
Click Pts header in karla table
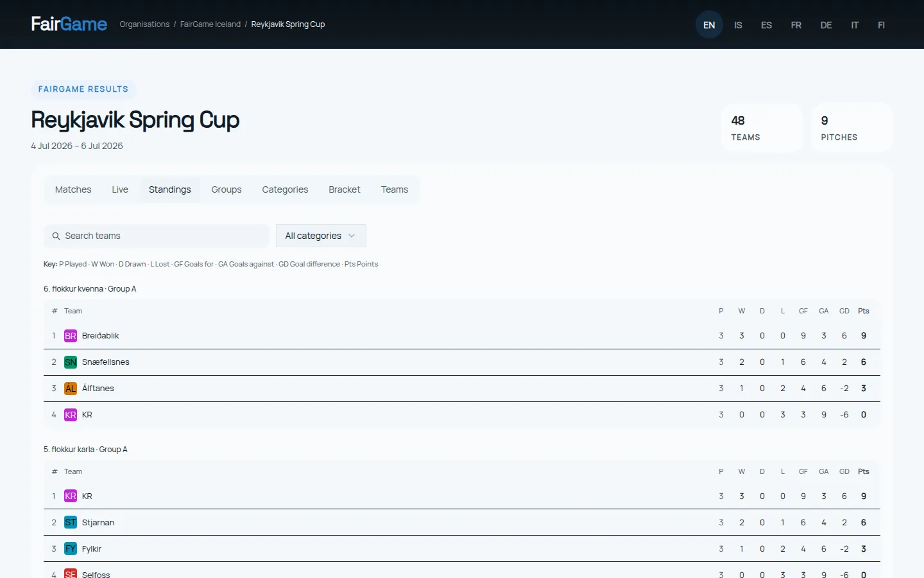864,471
